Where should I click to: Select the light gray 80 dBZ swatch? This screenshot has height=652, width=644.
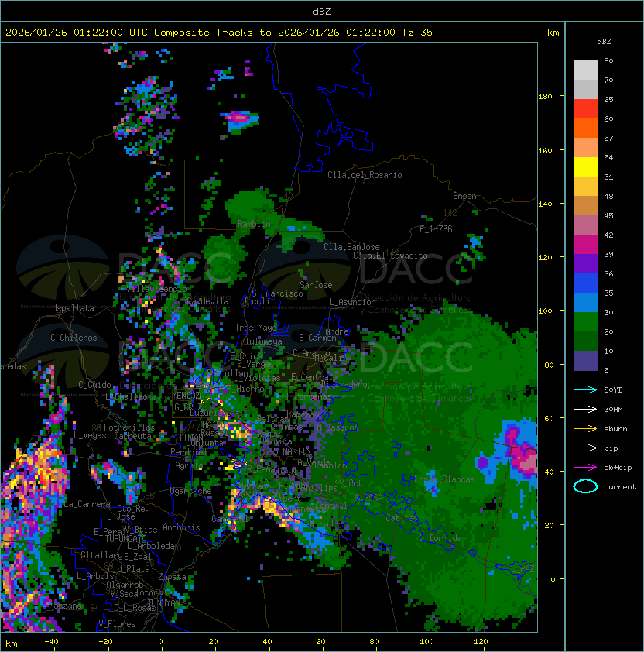point(585,70)
